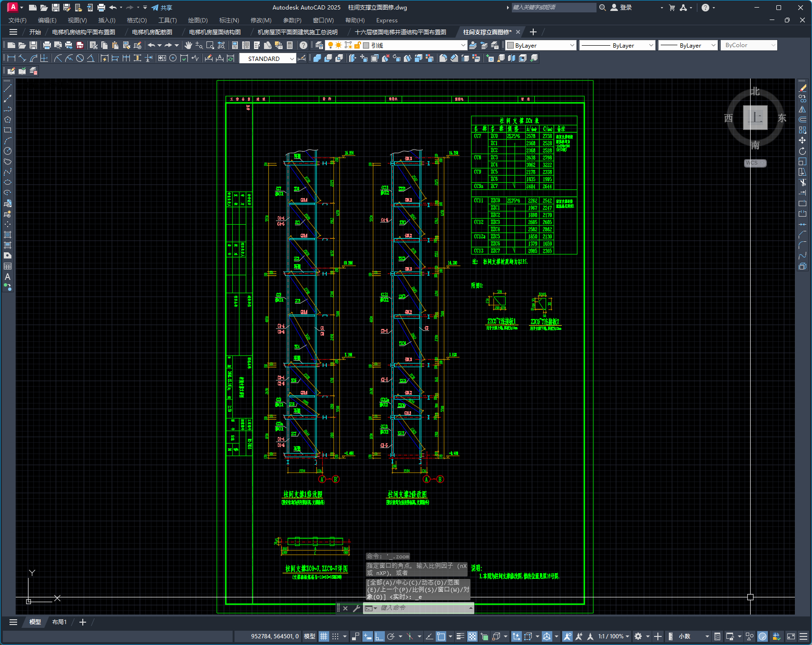Click the coordinates readout in the status bar
The height and width of the screenshot is (645, 812).
click(275, 636)
